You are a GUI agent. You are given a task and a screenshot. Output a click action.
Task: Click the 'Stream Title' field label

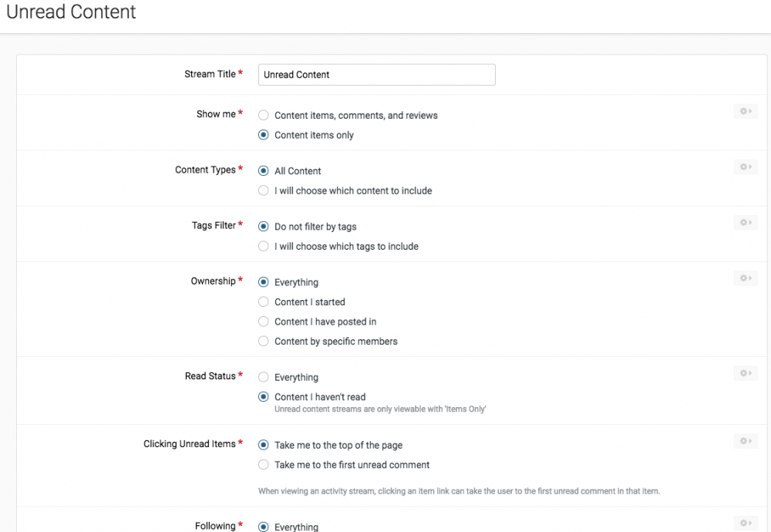[210, 74]
